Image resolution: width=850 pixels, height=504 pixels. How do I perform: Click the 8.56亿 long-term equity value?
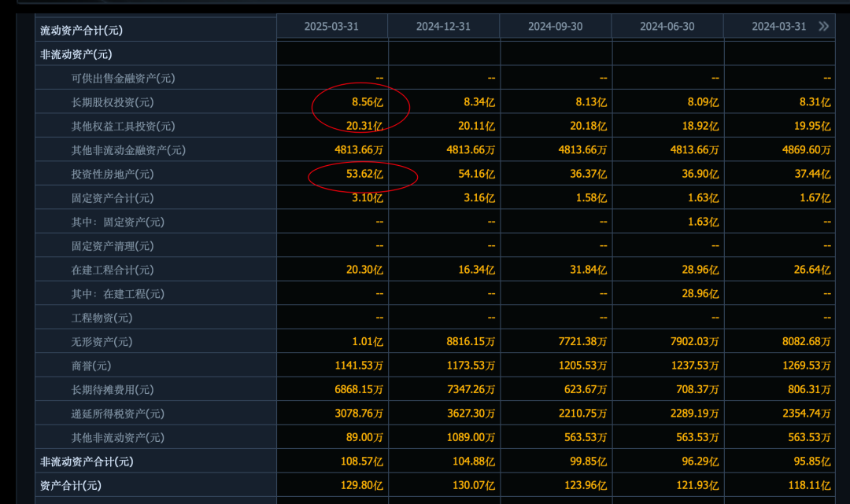(x=367, y=101)
